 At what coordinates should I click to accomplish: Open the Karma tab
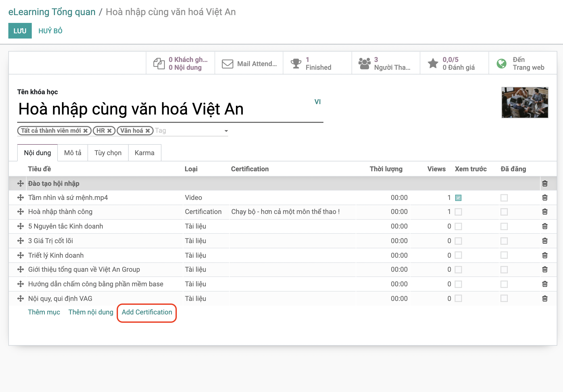(x=145, y=153)
